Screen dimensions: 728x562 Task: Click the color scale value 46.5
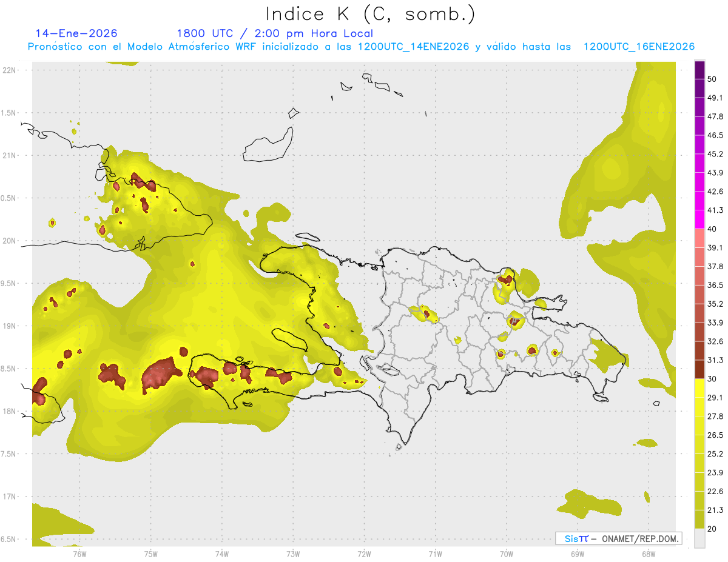[715, 135]
